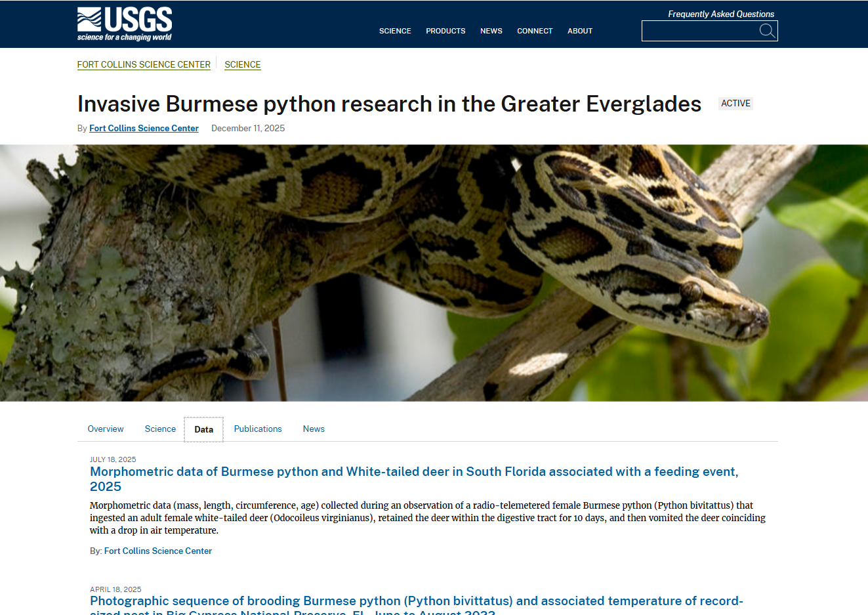This screenshot has width=868, height=615.
Task: Click the search magnifier icon
Action: coord(766,30)
